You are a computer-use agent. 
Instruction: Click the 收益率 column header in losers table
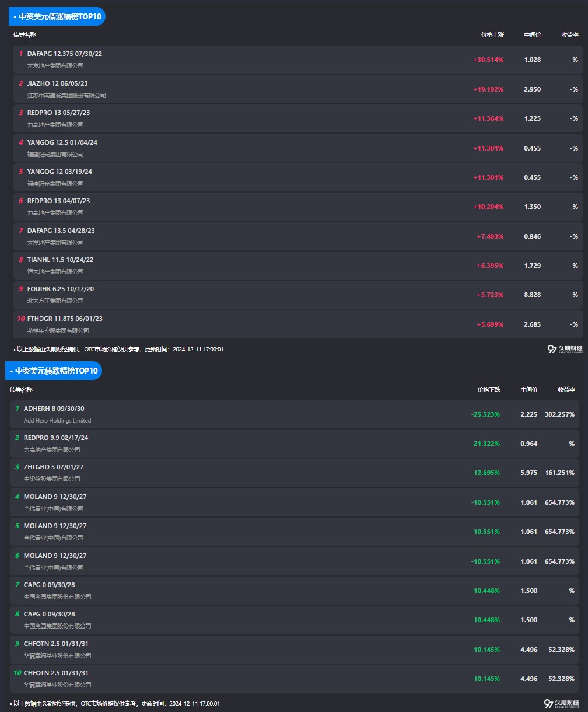(x=566, y=389)
